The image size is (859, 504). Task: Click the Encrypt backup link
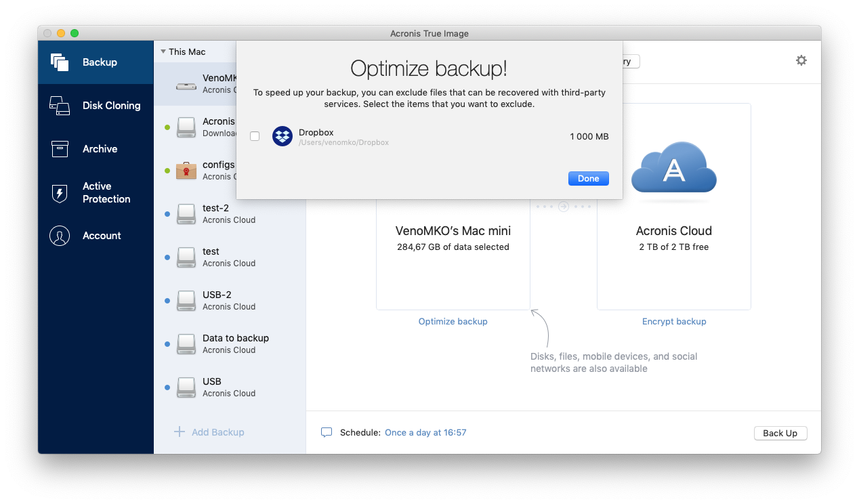[x=673, y=322]
